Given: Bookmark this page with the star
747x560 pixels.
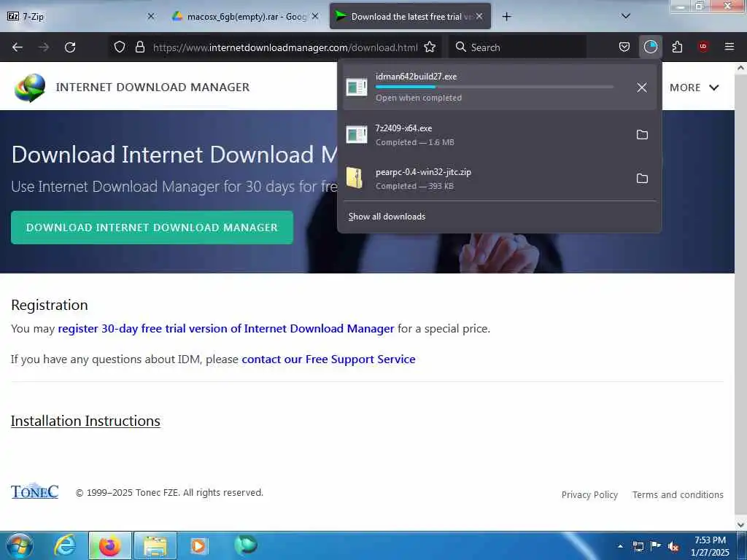Looking at the screenshot, I should coord(430,47).
